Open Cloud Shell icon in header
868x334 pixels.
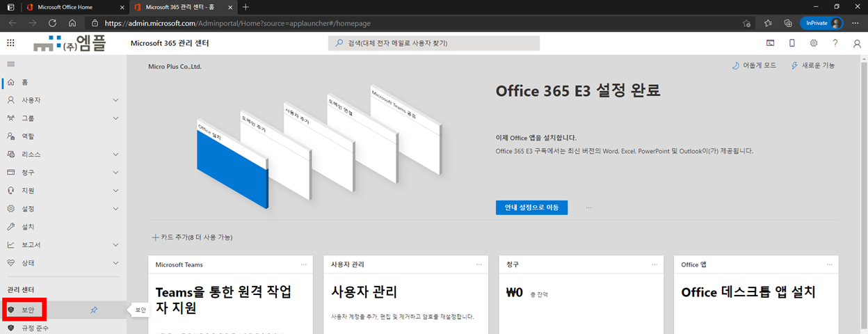(x=770, y=43)
